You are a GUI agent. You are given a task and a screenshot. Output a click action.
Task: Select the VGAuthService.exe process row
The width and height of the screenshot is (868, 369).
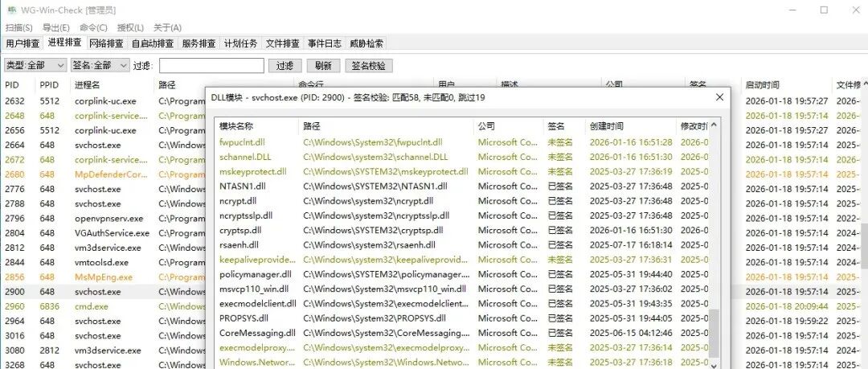pyautogui.click(x=104, y=233)
